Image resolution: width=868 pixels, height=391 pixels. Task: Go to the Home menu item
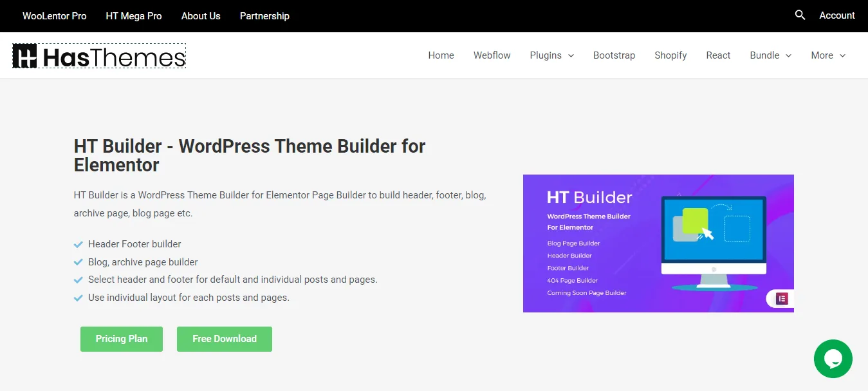click(441, 55)
